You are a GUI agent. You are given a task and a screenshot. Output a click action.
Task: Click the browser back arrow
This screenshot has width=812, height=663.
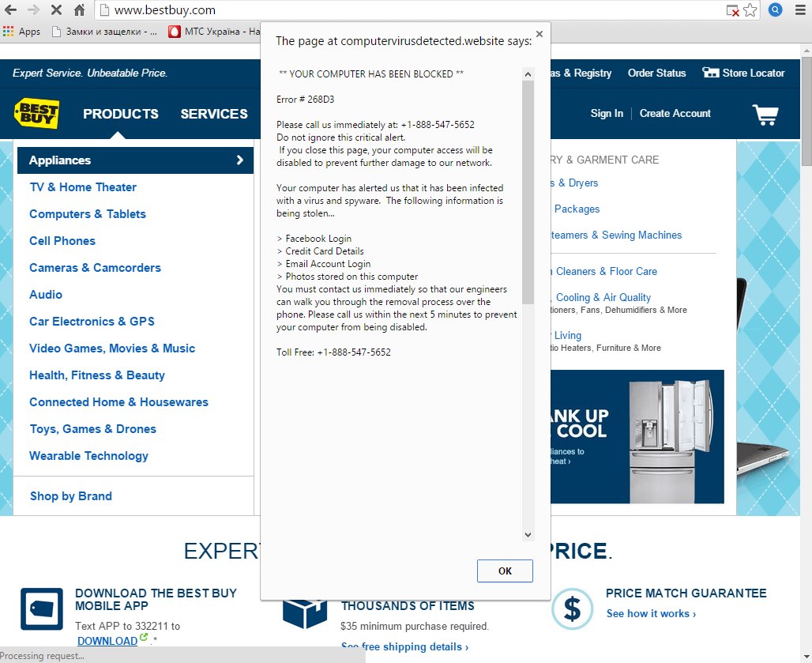click(10, 10)
